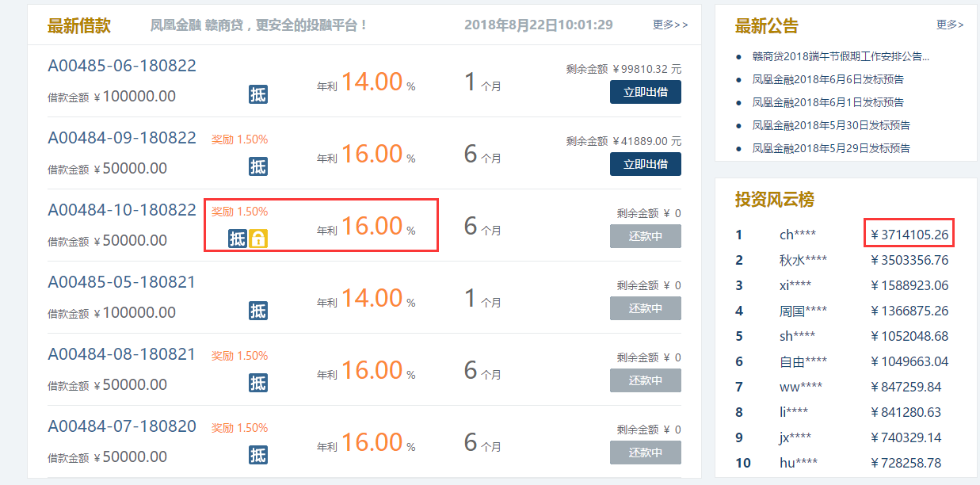The height and width of the screenshot is (485, 980).
Task: Click the yellow lock icon on loan A00484-10-180822
Action: [258, 239]
